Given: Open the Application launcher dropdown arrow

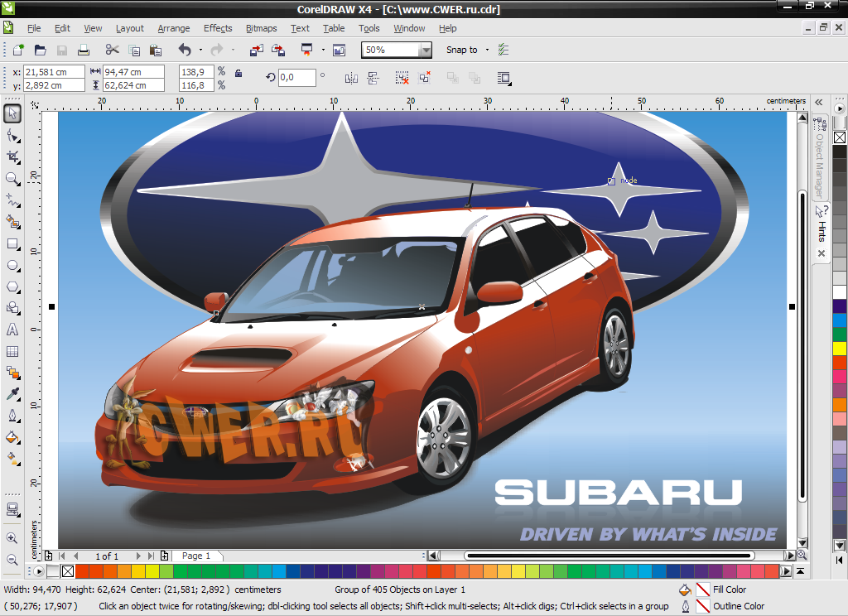Looking at the screenshot, I should pyautogui.click(x=324, y=51).
